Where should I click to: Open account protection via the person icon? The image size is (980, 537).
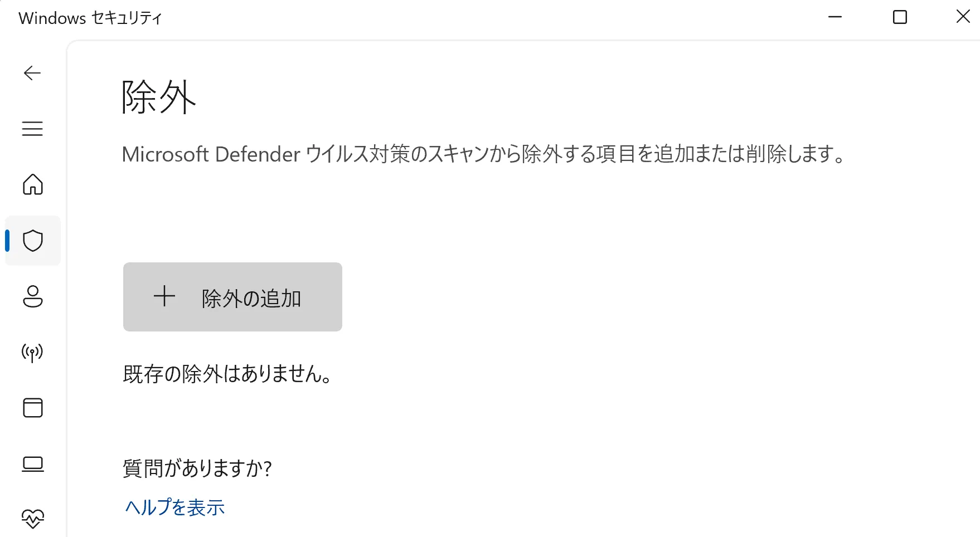[x=32, y=297]
